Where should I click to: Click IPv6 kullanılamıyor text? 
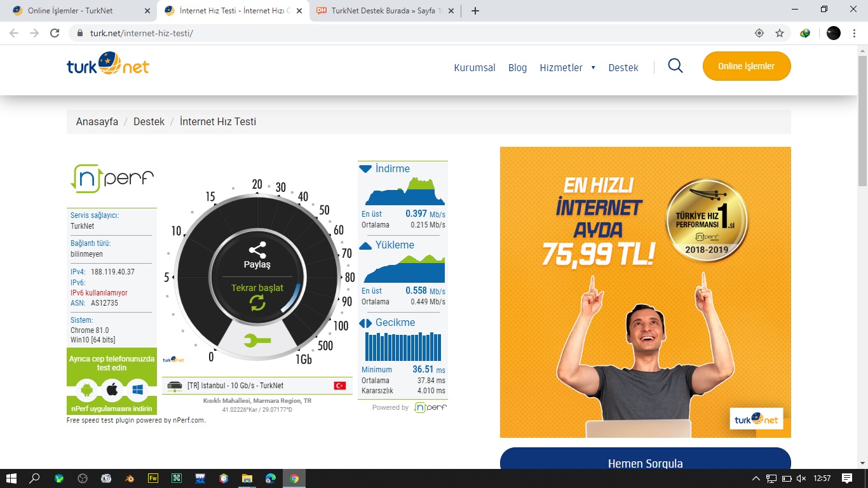pos(99,293)
